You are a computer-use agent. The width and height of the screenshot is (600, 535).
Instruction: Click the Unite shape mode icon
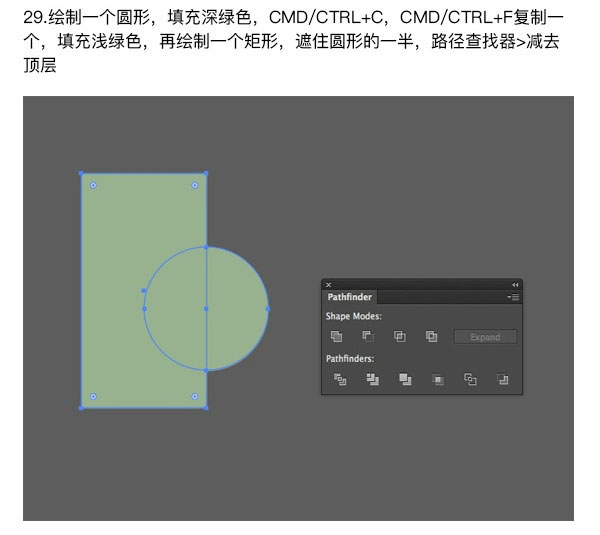point(336,336)
